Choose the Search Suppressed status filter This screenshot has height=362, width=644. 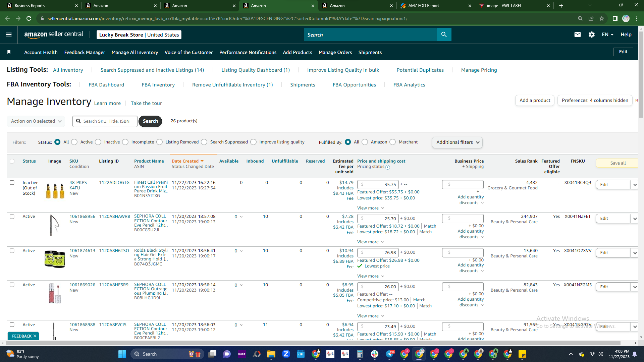(x=204, y=142)
